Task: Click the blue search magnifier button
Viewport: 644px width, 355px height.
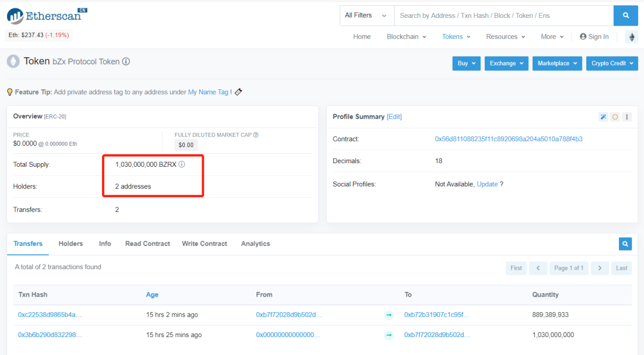Action: click(x=626, y=15)
